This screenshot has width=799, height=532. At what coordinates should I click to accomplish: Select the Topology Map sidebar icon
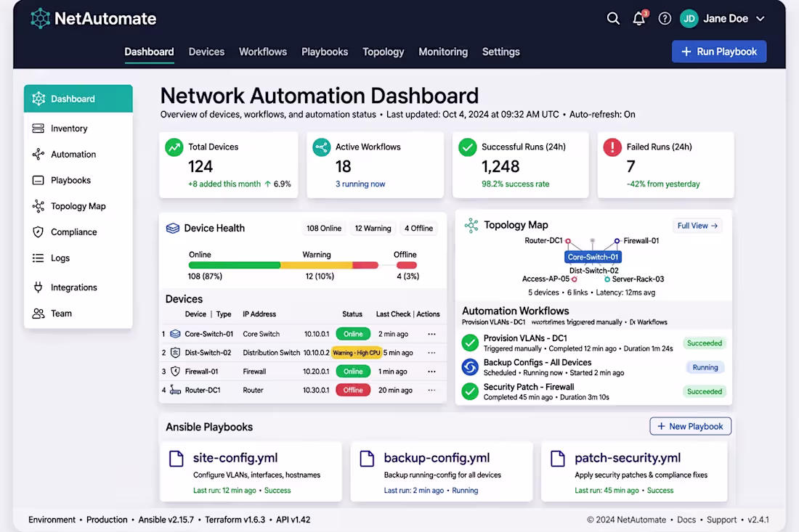click(38, 206)
